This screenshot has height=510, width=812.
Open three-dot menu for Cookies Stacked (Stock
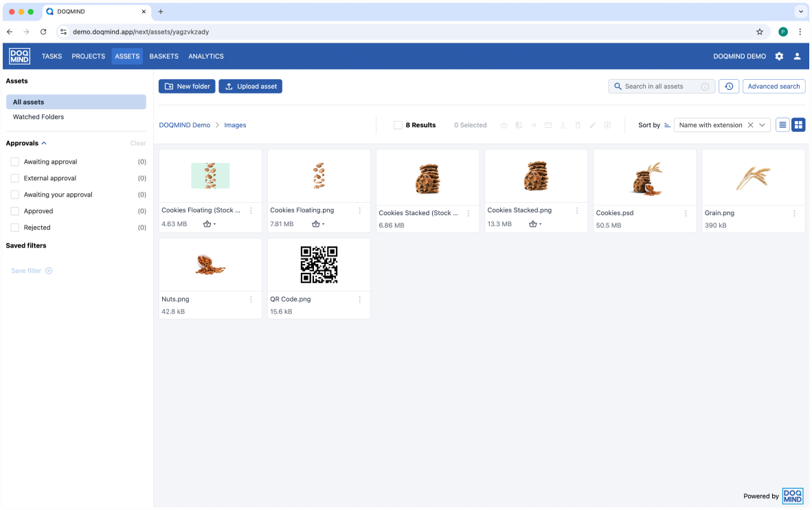click(468, 213)
